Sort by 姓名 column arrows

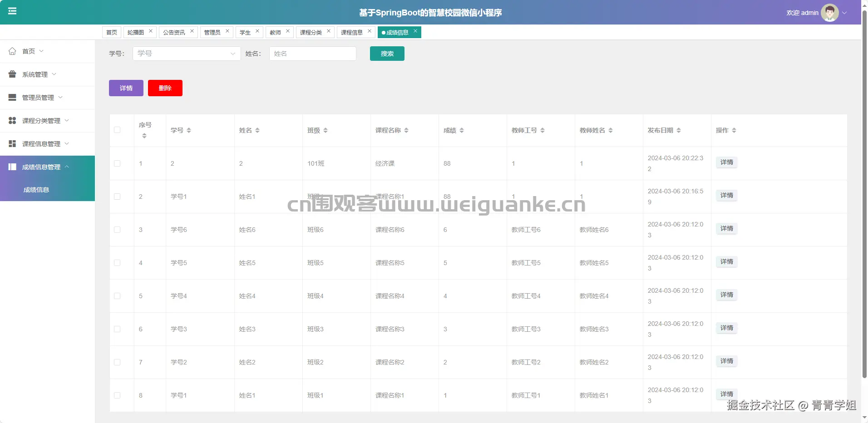point(257,131)
